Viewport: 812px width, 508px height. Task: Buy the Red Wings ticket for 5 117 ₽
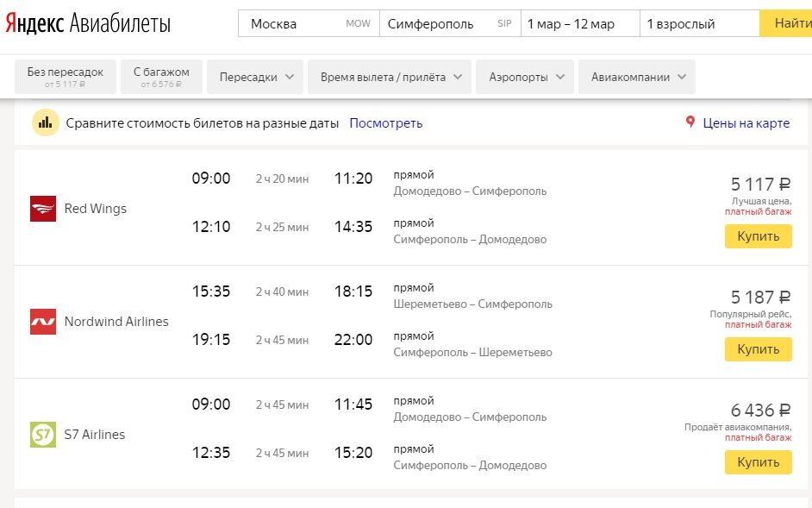(759, 236)
